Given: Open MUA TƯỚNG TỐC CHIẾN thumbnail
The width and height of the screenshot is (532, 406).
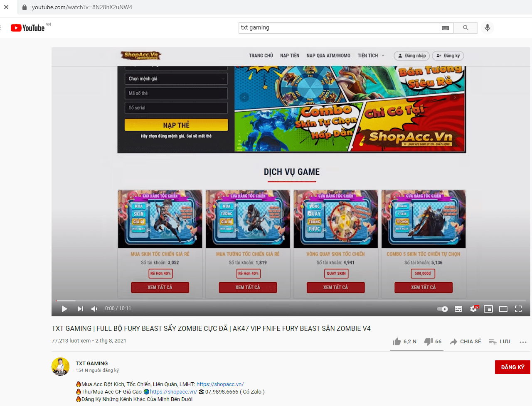Looking at the screenshot, I should tap(248, 219).
